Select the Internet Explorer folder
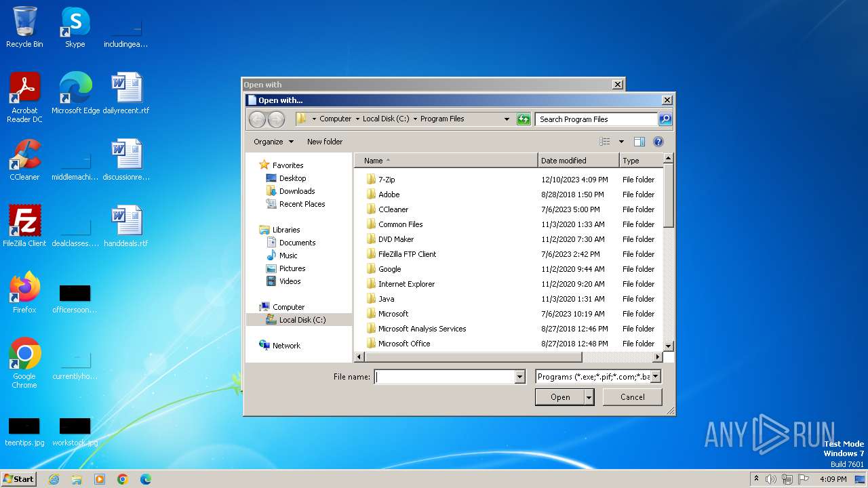Image resolution: width=868 pixels, height=488 pixels. [406, 284]
